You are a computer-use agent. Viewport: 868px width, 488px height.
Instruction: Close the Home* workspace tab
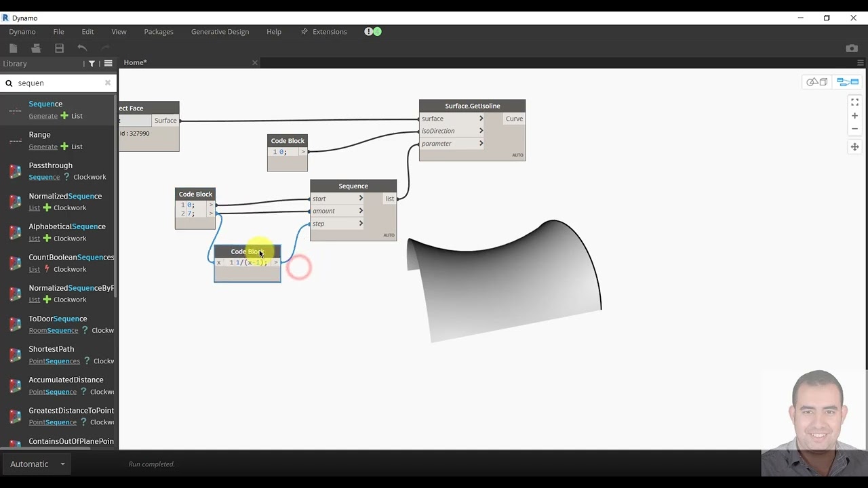click(x=255, y=62)
